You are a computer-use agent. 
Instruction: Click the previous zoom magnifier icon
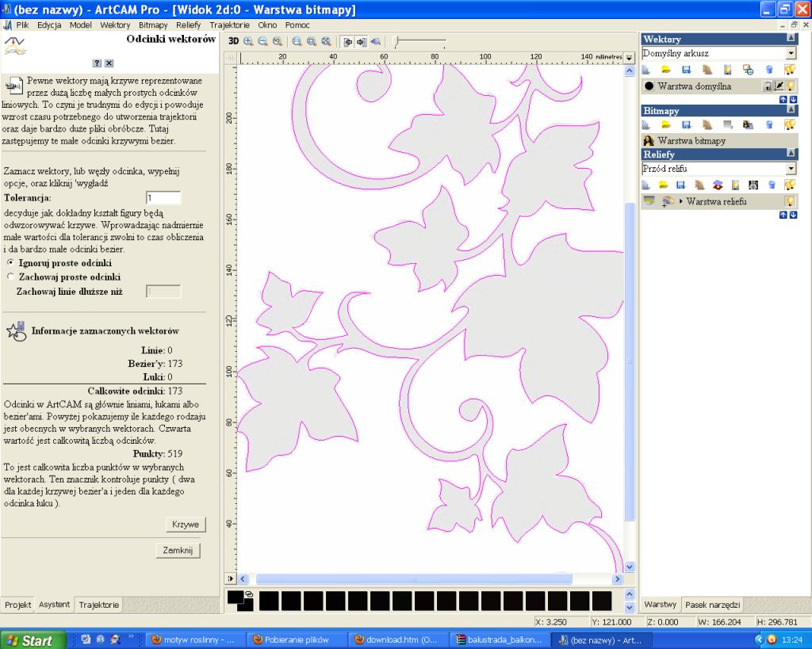(x=278, y=41)
